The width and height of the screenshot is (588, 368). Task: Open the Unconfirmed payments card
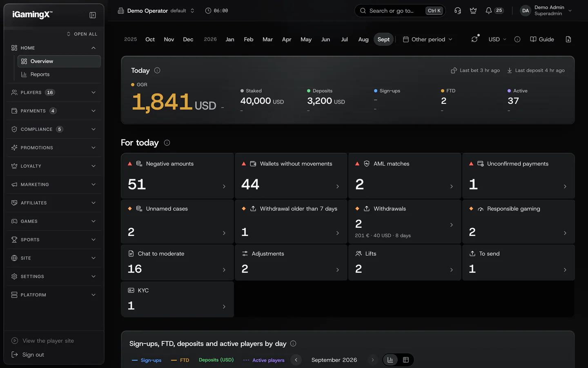pos(519,176)
